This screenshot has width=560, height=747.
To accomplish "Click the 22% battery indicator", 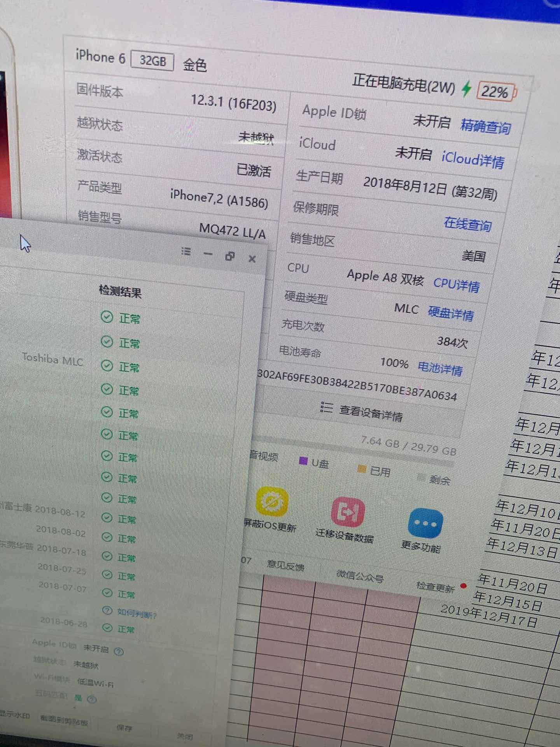I will coord(496,92).
